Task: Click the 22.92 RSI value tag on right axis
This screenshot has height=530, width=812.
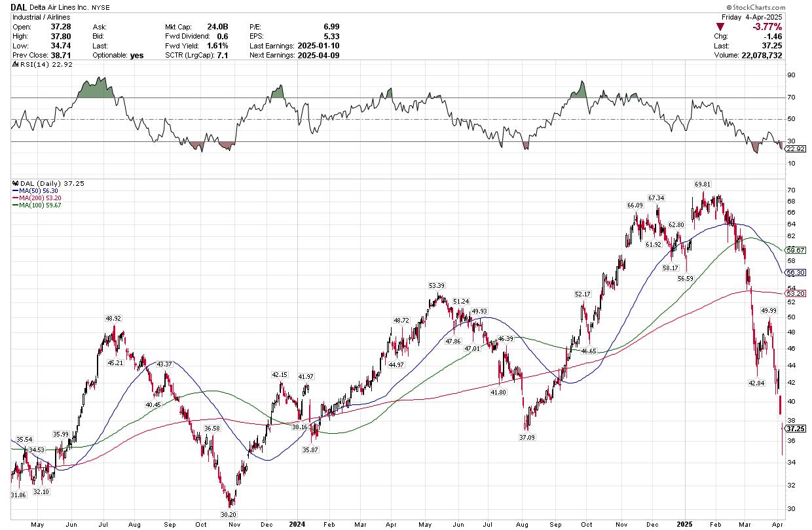Action: 794,149
